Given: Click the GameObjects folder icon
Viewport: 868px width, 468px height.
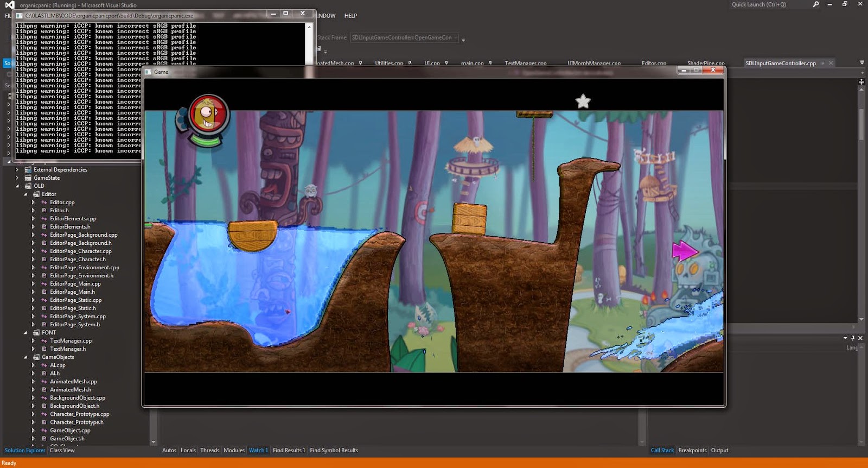Looking at the screenshot, I should tap(36, 357).
